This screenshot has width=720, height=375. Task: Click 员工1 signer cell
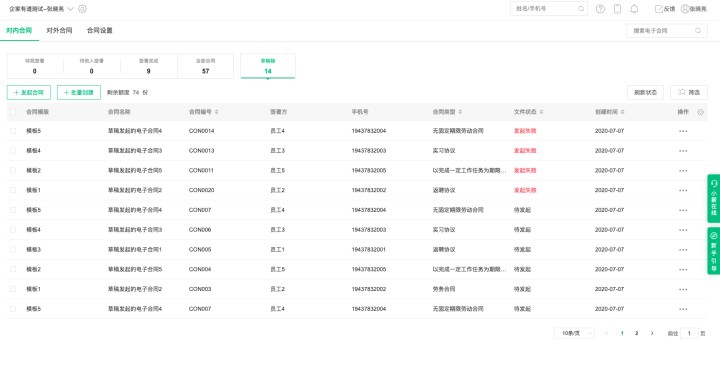pyautogui.click(x=277, y=250)
